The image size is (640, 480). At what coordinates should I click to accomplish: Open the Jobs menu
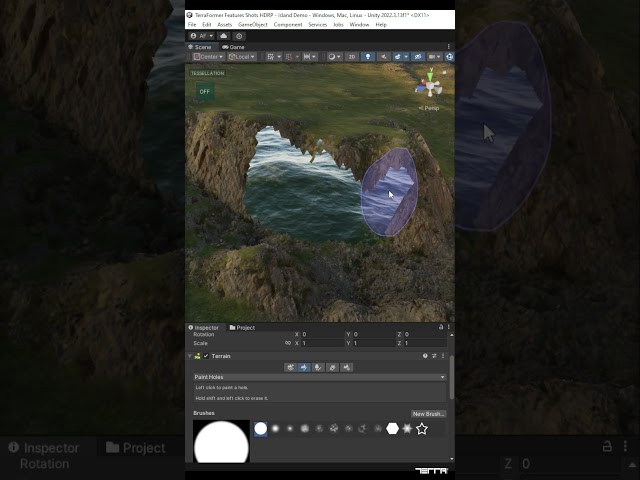click(x=338, y=24)
